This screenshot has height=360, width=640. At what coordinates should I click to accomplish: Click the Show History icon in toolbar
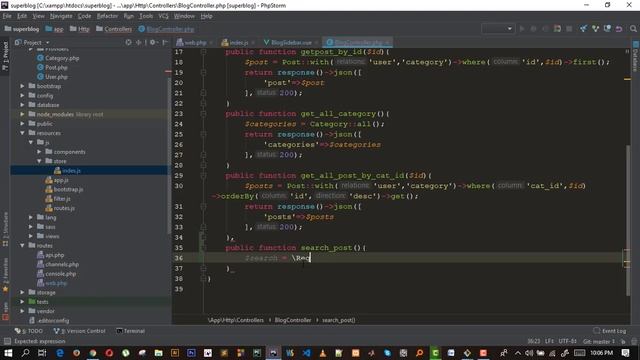[x=607, y=29]
